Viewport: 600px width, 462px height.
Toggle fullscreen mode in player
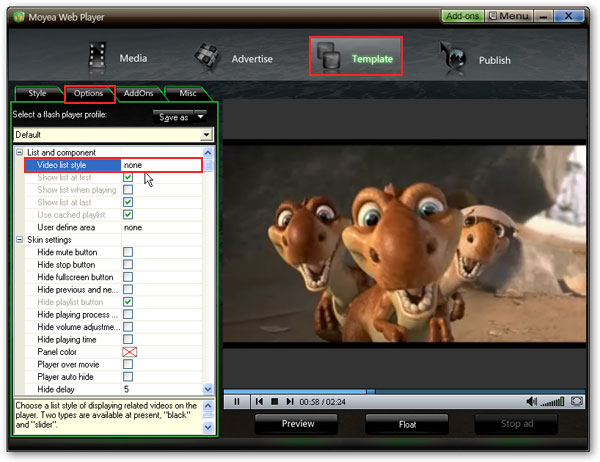pos(576,401)
